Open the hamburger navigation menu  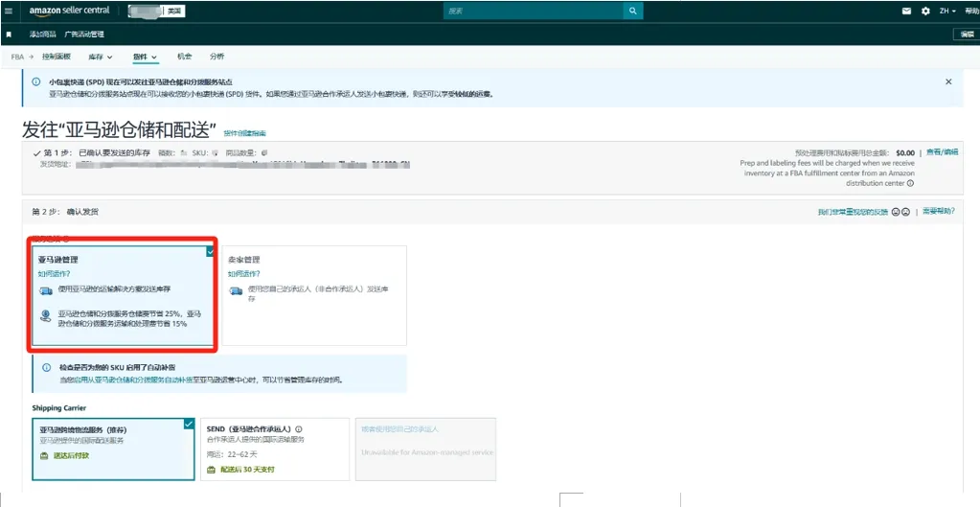pyautogui.click(x=8, y=12)
